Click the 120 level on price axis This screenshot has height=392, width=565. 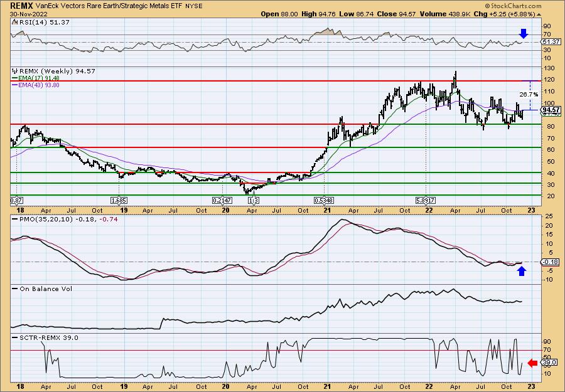pyautogui.click(x=549, y=80)
